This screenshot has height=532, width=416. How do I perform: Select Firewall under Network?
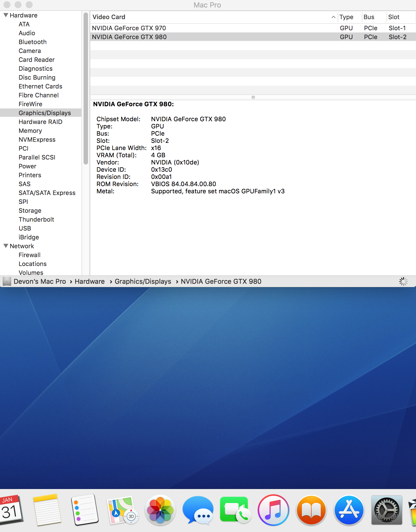[x=29, y=255]
